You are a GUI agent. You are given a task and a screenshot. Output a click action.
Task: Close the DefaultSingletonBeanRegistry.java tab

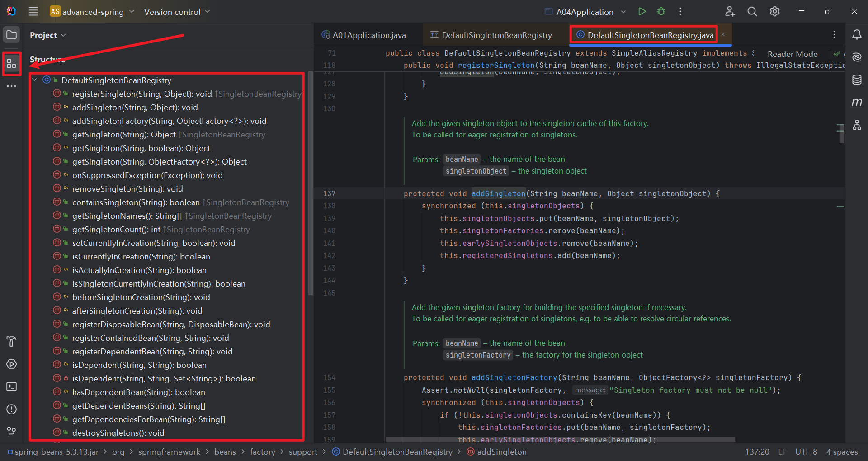pos(723,34)
